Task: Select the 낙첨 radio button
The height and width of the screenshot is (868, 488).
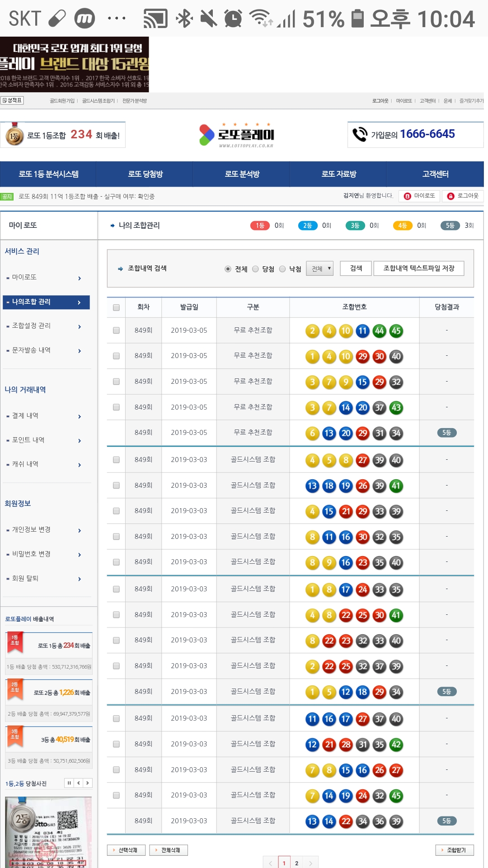Action: point(282,269)
